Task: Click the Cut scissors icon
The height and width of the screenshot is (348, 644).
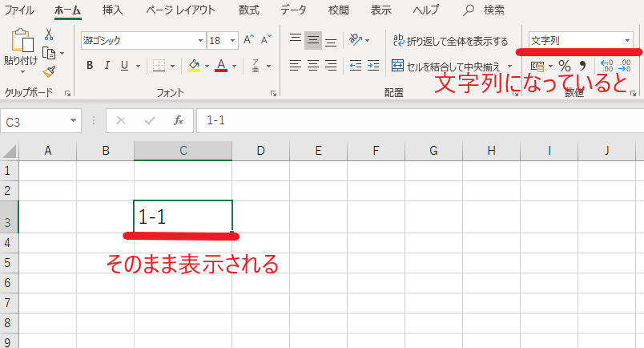Action: pyautogui.click(x=49, y=34)
